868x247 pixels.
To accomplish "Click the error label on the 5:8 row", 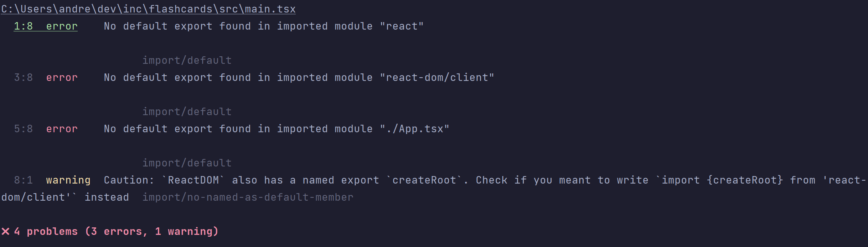I will tap(62, 129).
